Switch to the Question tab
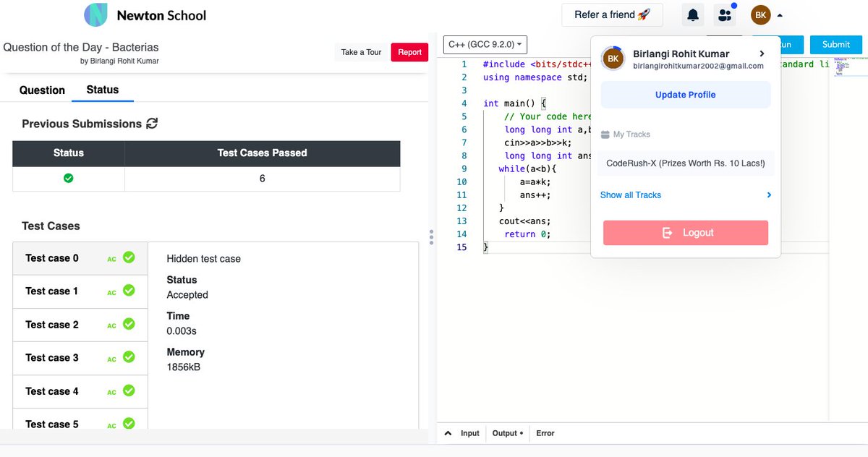 (42, 90)
